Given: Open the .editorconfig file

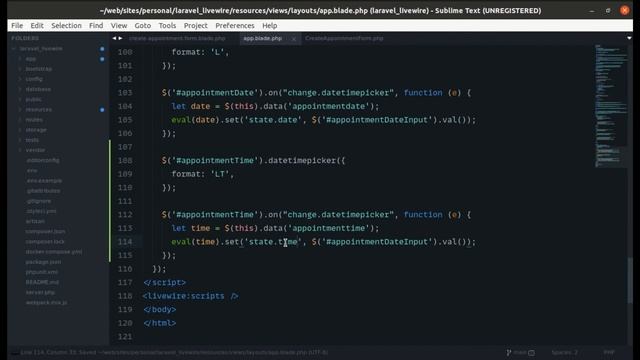Looking at the screenshot, I should pos(42,160).
